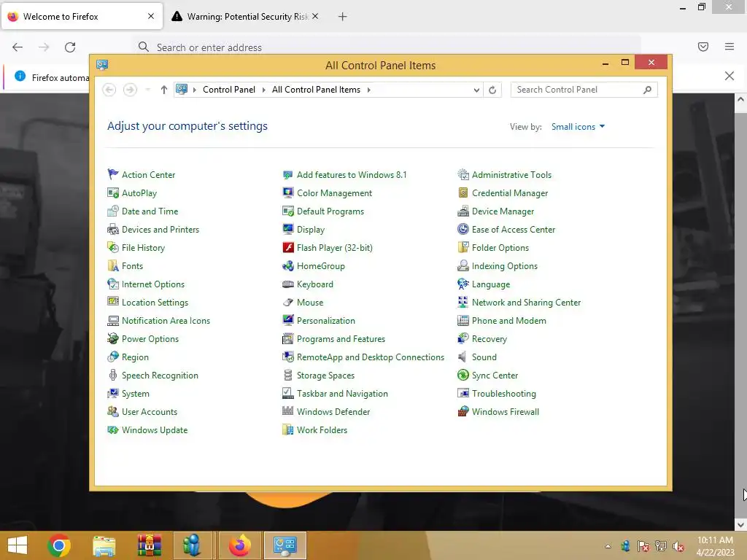Click the taskbar clock and date
Image resolution: width=747 pixels, height=560 pixels.
click(x=715, y=546)
